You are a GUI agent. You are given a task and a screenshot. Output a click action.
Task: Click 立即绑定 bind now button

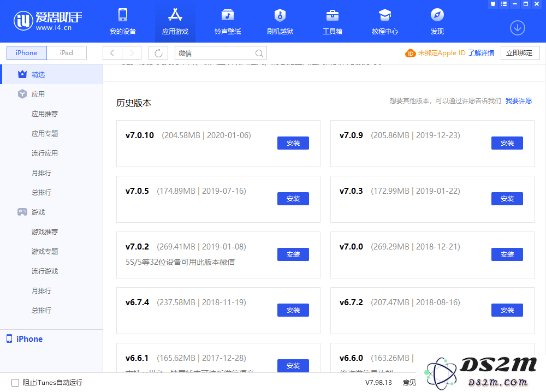[520, 53]
